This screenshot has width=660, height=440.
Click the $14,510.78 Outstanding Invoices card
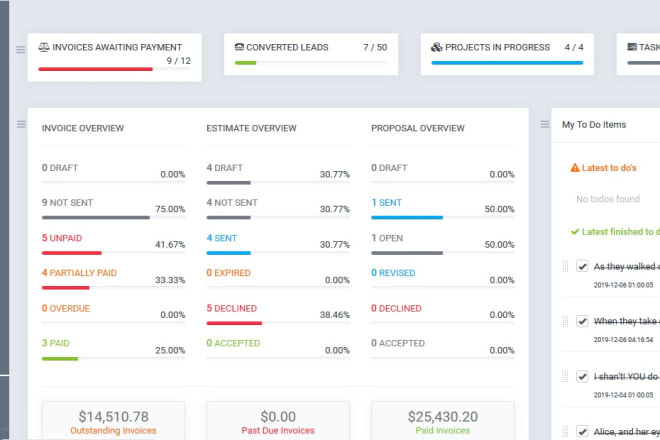113,421
